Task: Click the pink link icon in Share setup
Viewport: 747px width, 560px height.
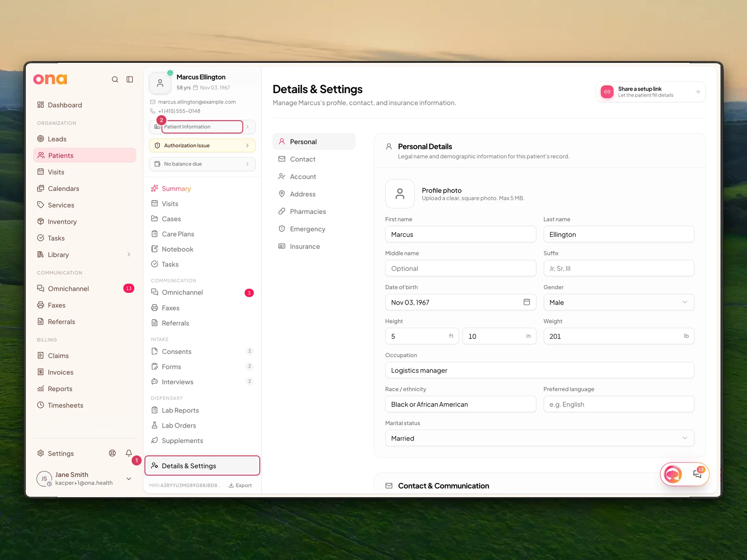Action: (x=607, y=92)
